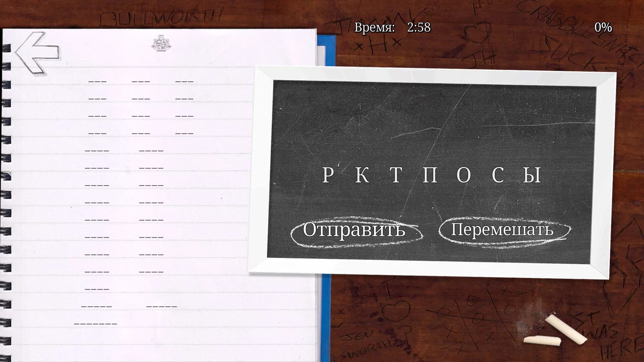The image size is (644, 362).
Task: Select the letter О on chalkboard
Action: (x=464, y=175)
